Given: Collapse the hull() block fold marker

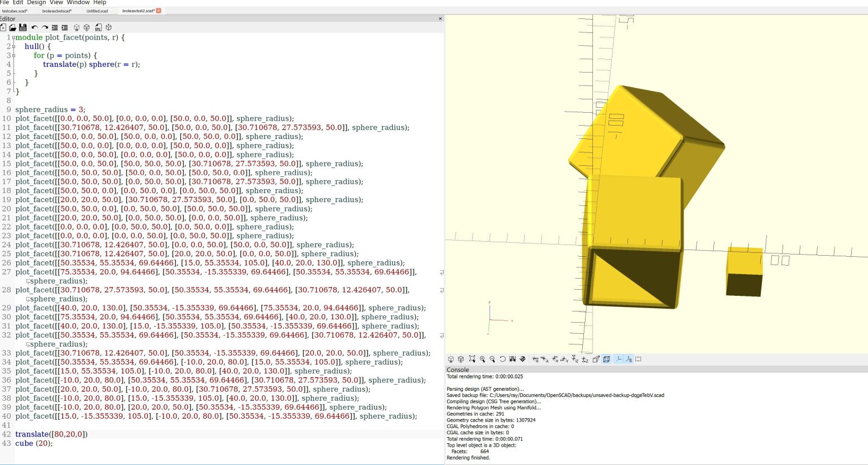Looking at the screenshot, I should 13,46.
